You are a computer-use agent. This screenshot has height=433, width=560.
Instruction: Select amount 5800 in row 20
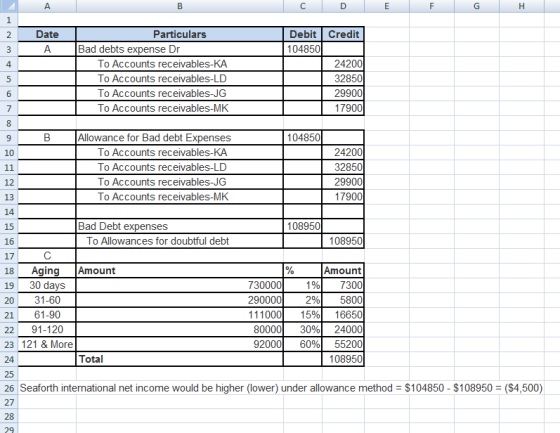pos(343,300)
